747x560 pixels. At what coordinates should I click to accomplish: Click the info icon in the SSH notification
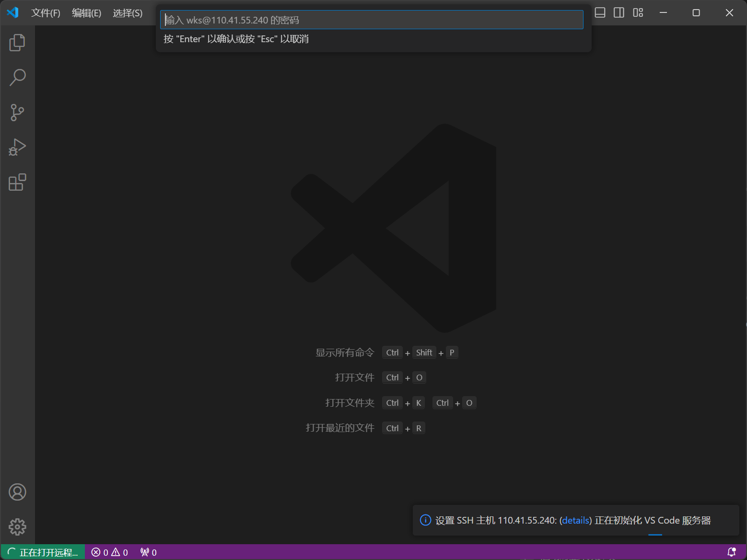tap(425, 520)
